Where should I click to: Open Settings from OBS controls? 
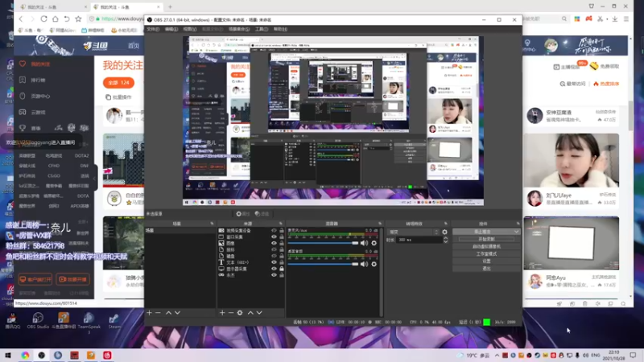(x=486, y=261)
